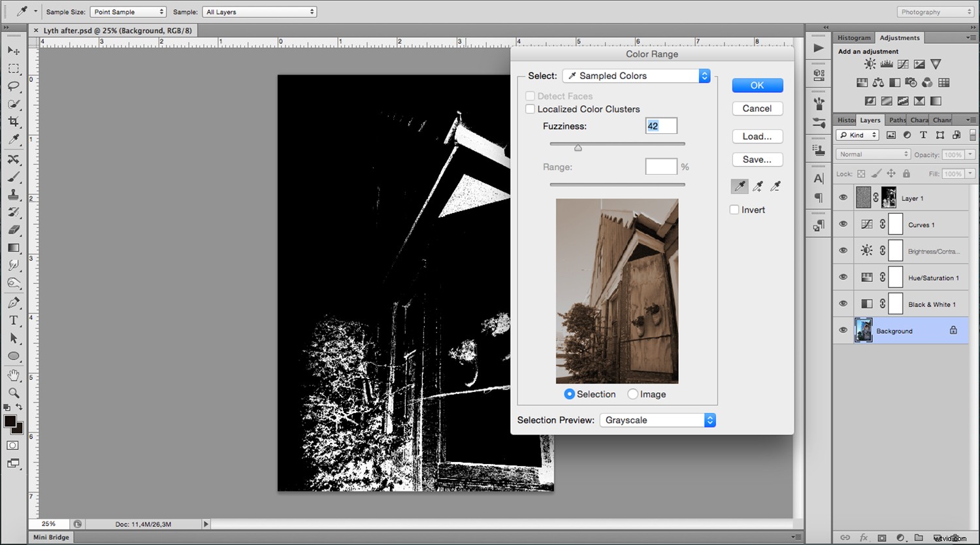Select the Horizontal Type tool
Image resolution: width=980 pixels, height=545 pixels.
pyautogui.click(x=14, y=320)
